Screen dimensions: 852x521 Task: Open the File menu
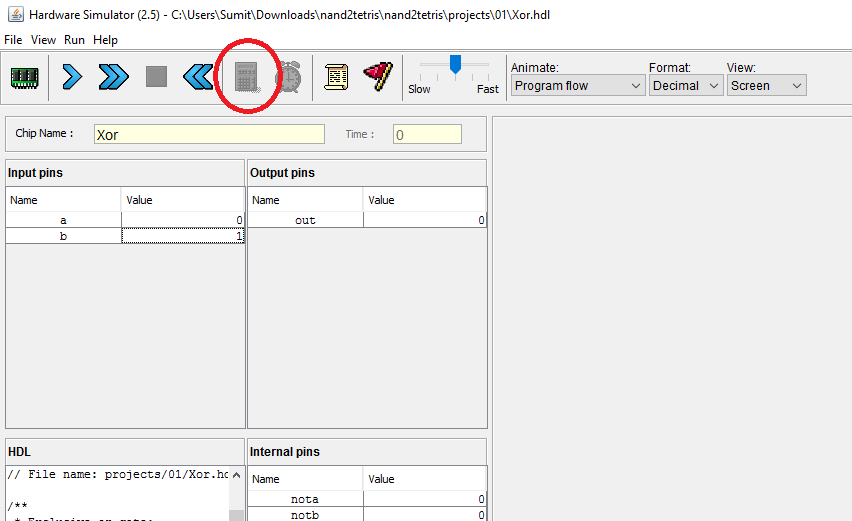tap(13, 40)
